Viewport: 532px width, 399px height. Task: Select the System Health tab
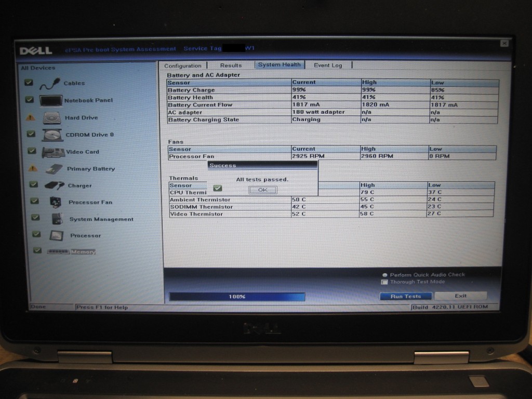[x=279, y=65]
